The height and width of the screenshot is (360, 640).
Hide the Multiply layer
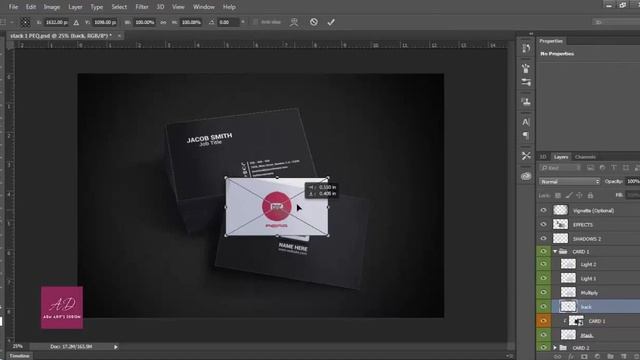tap(543, 292)
